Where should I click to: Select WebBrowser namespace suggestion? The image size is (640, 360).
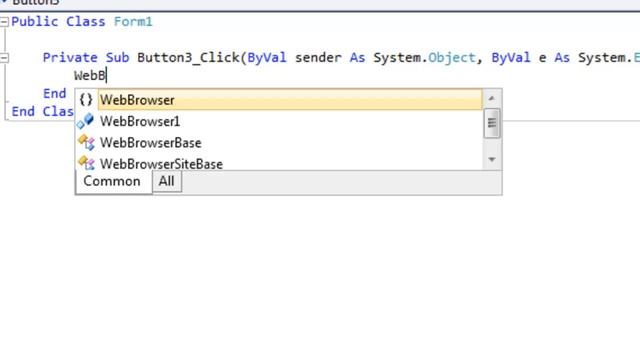pos(290,100)
